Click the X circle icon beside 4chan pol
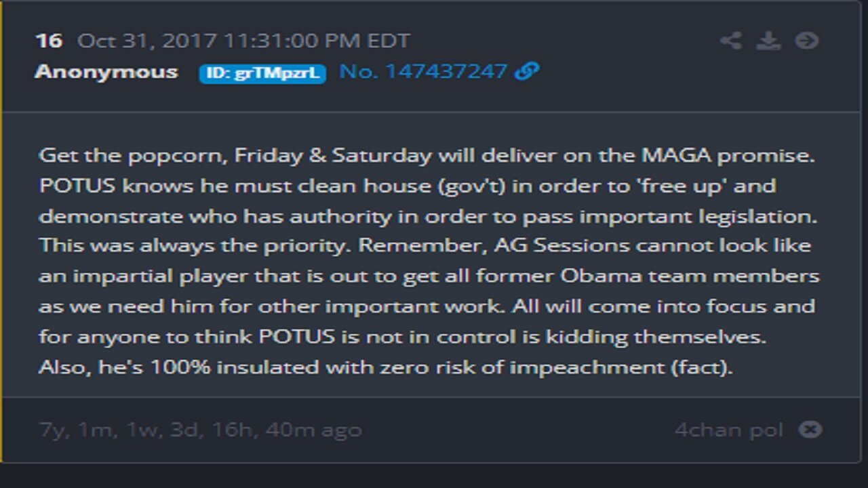This screenshot has height=488, width=868. click(810, 430)
